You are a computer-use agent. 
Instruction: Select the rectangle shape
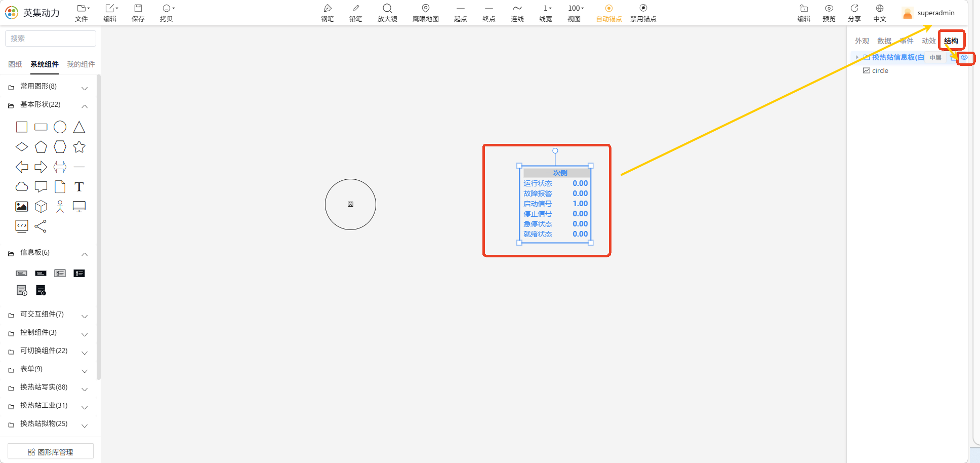tap(41, 127)
